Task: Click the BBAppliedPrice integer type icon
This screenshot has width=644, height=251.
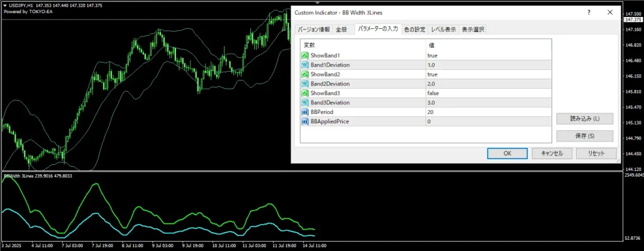Action: point(305,121)
